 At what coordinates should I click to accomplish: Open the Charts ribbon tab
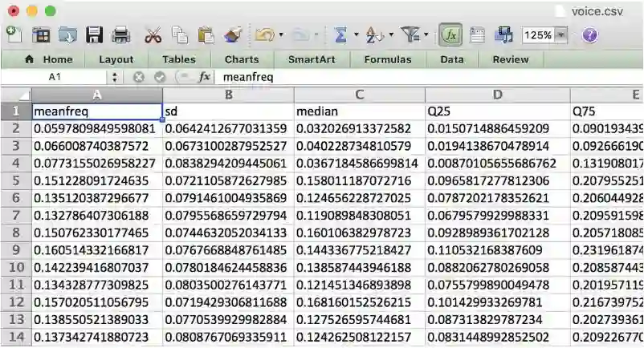coord(242,59)
